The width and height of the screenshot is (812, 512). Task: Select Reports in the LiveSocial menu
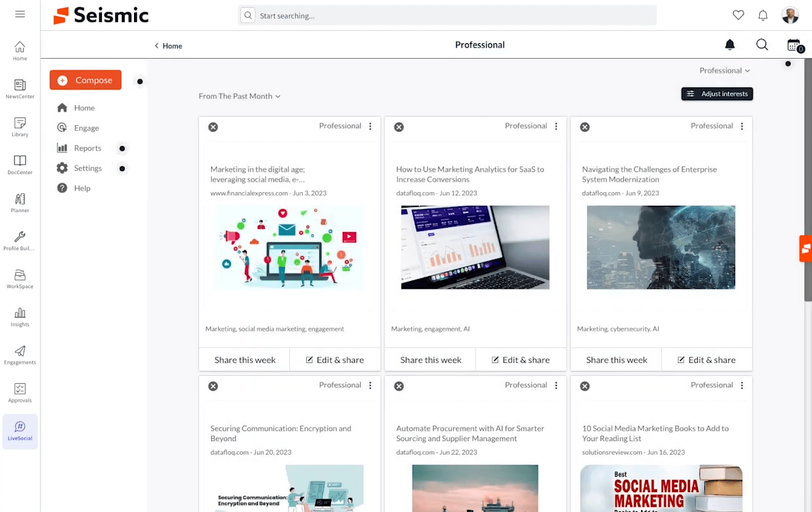[87, 148]
